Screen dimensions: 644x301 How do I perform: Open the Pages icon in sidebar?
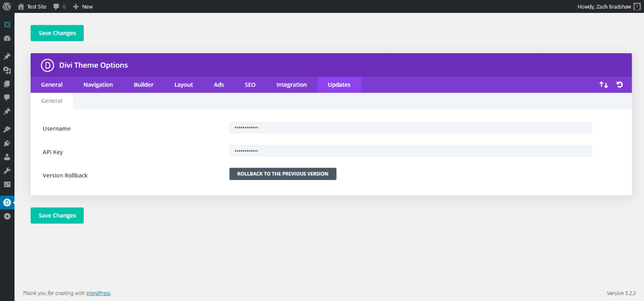[x=7, y=84]
